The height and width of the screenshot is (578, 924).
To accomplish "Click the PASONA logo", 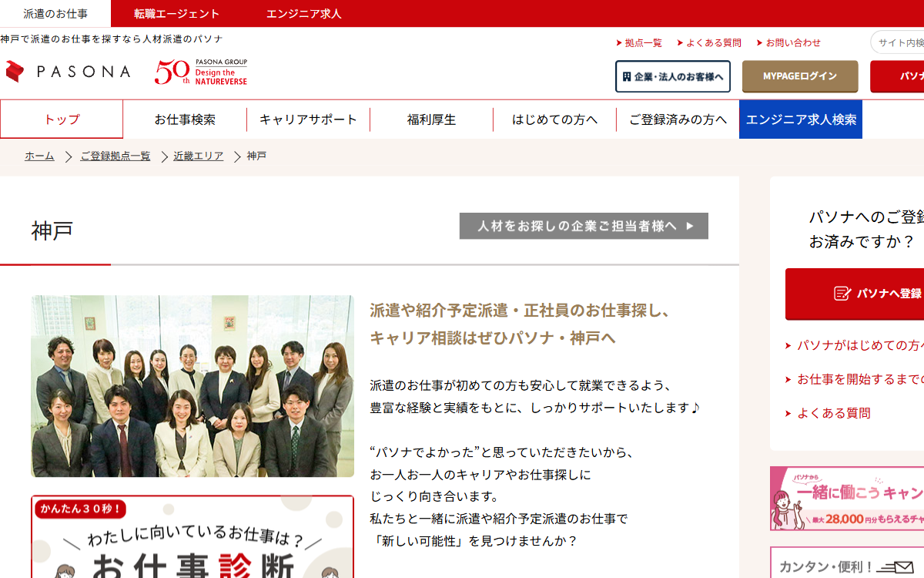I will tap(68, 72).
